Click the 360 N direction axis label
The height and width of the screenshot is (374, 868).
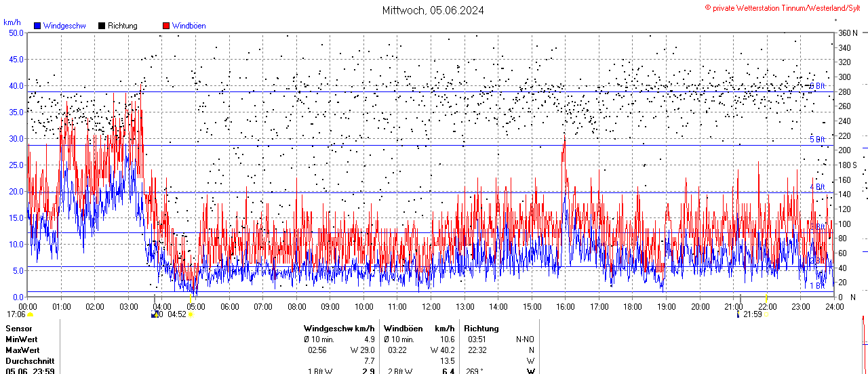848,33
